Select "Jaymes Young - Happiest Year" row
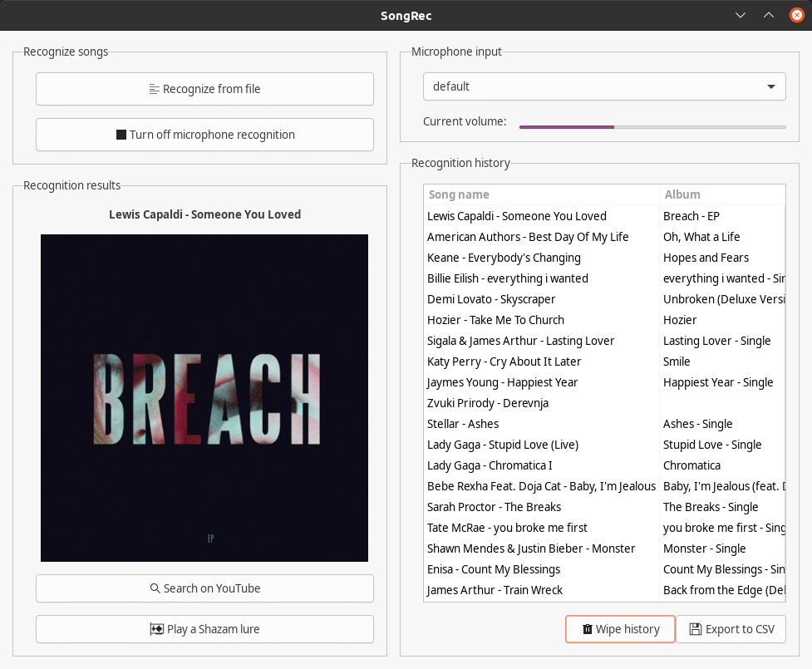Image resolution: width=812 pixels, height=669 pixels. click(604, 382)
